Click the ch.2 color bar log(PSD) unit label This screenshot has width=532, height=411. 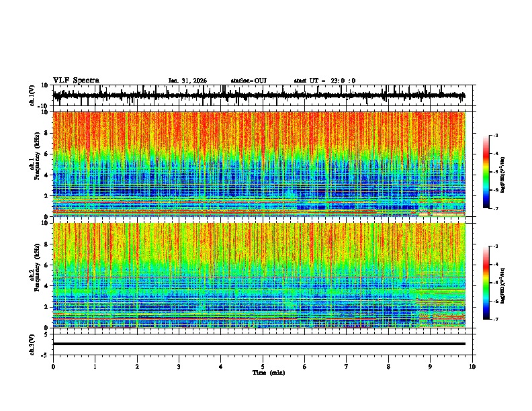pyautogui.click(x=504, y=285)
